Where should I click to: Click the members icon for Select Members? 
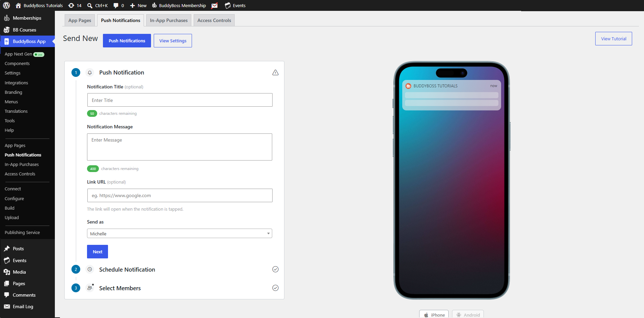tap(90, 288)
